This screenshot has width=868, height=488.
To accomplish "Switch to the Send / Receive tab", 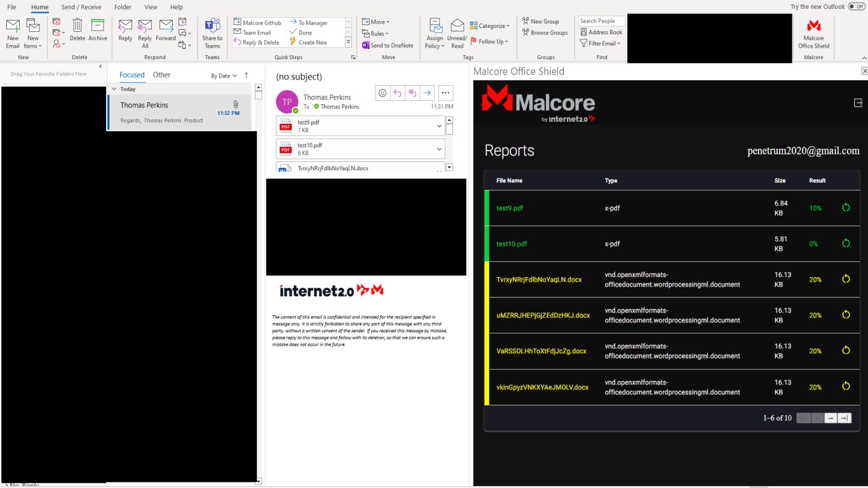I will tap(81, 7).
